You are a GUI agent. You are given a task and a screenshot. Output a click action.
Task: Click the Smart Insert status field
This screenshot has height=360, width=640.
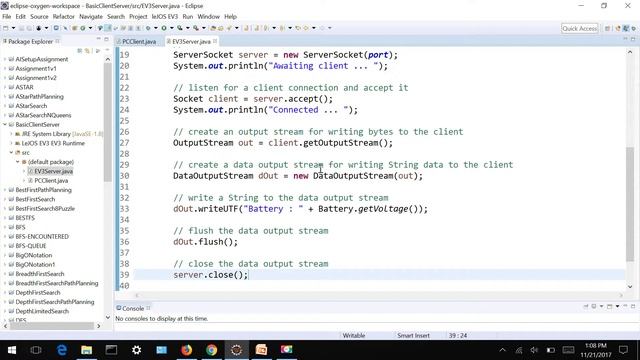413,336
